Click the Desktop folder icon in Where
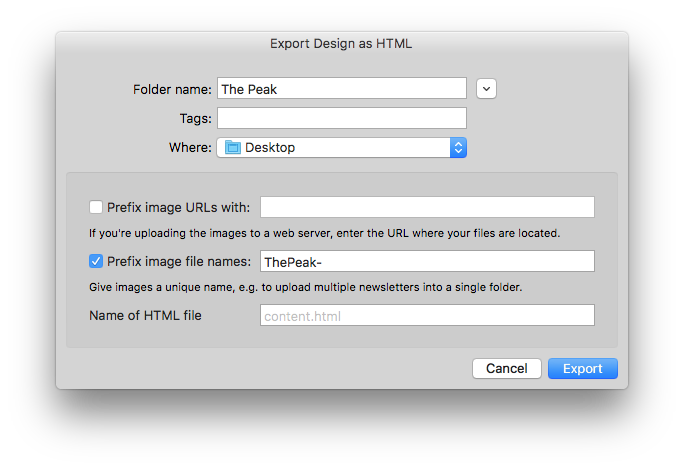Screen dimensions: 684x469 pos(233,147)
